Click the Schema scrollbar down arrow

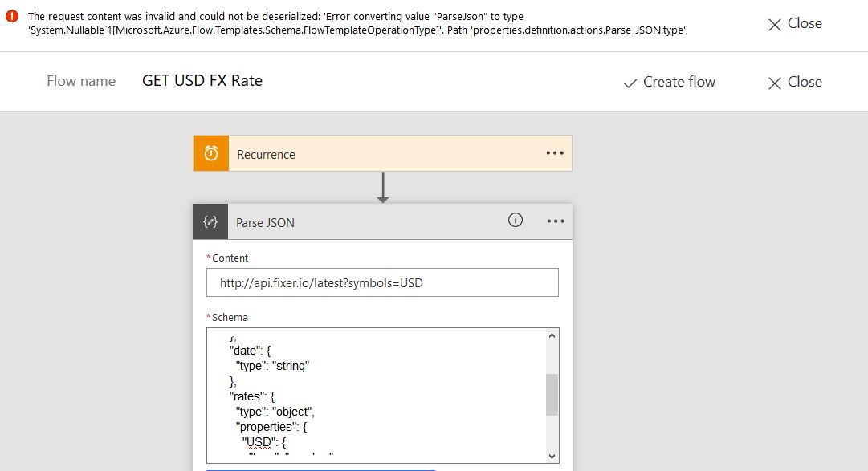(552, 455)
